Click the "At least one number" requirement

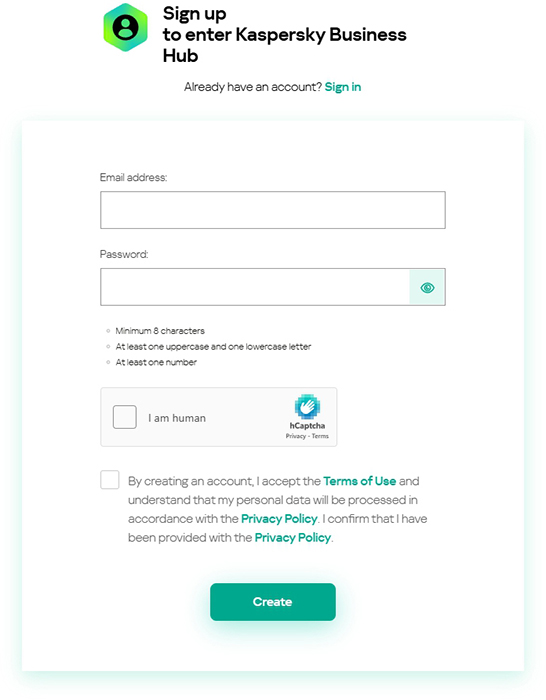tap(156, 362)
